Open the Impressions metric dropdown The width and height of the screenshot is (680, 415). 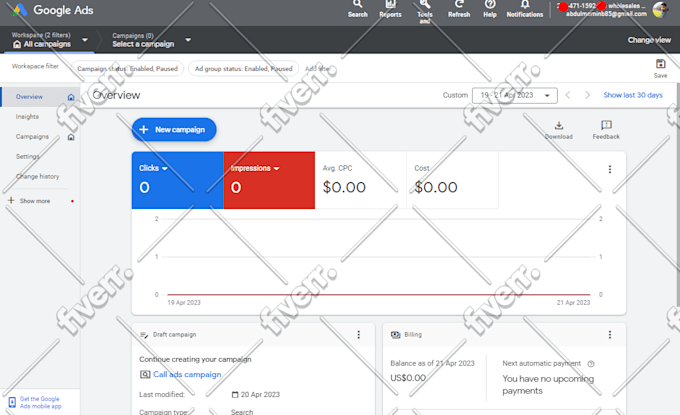coord(277,168)
